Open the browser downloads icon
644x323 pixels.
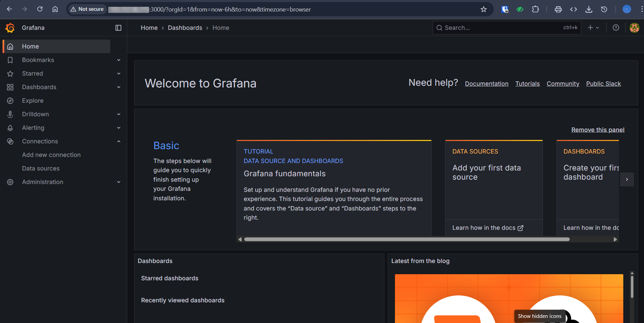click(589, 9)
